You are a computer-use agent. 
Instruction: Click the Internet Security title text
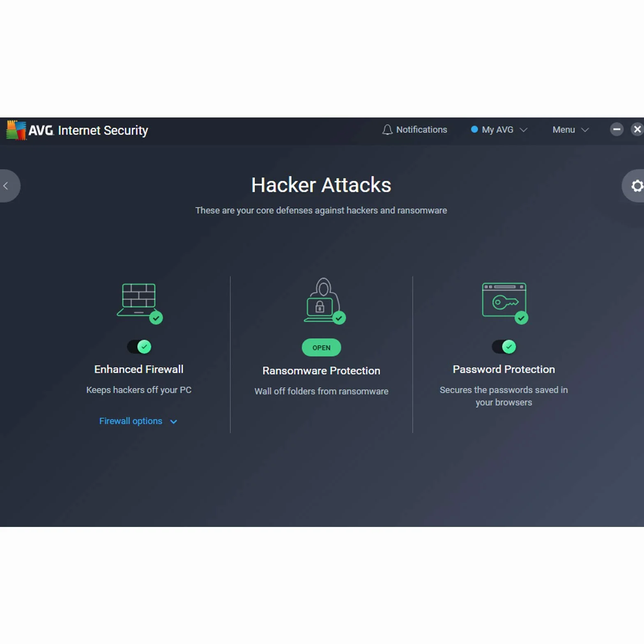click(103, 130)
